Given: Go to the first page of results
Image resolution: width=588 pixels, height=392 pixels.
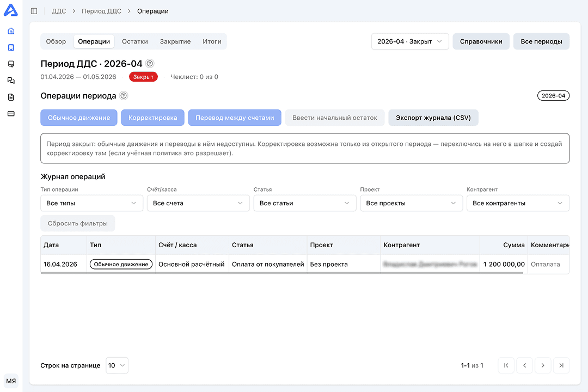Looking at the screenshot, I should click(506, 365).
